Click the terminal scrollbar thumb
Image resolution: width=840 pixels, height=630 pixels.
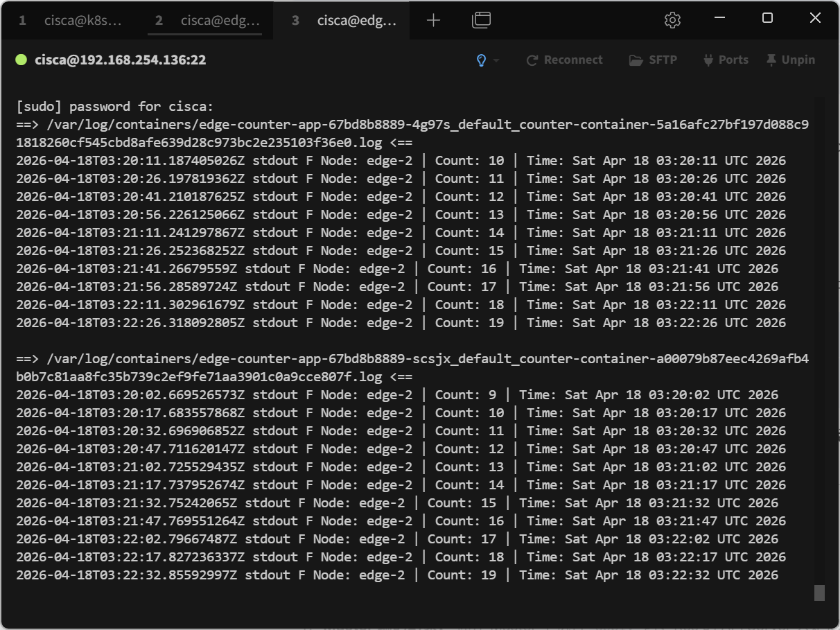pyautogui.click(x=819, y=593)
